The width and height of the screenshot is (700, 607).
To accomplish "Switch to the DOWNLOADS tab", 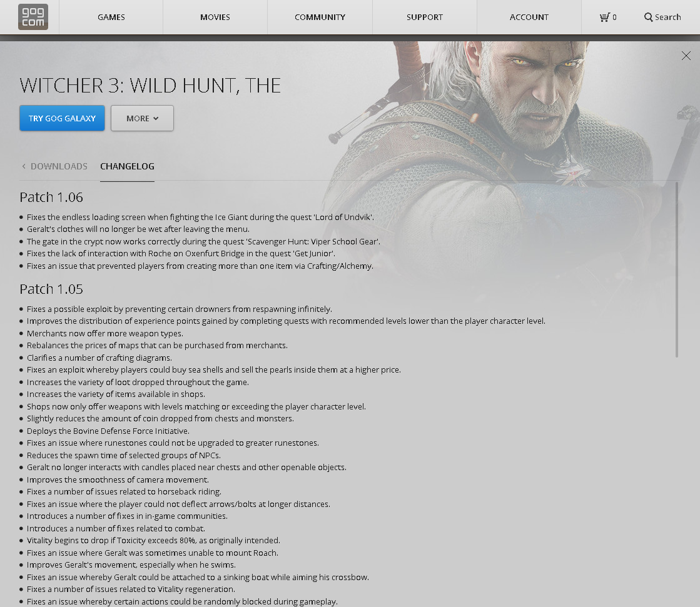I will click(59, 166).
